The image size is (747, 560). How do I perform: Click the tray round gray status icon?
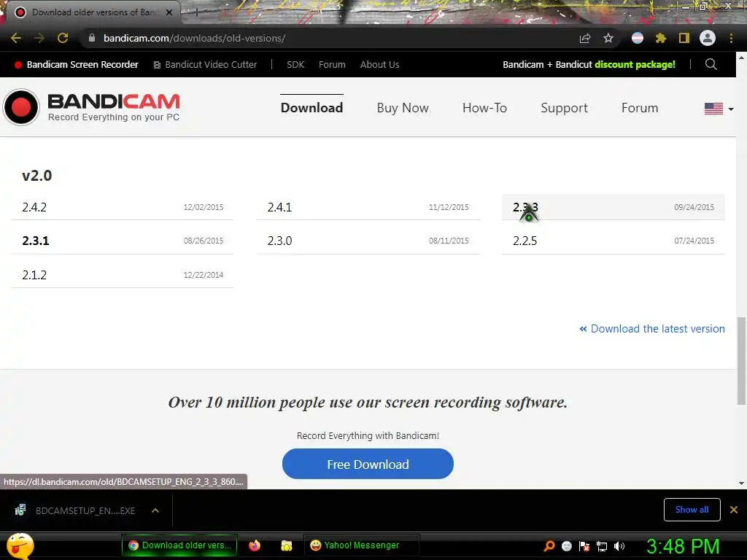566,546
